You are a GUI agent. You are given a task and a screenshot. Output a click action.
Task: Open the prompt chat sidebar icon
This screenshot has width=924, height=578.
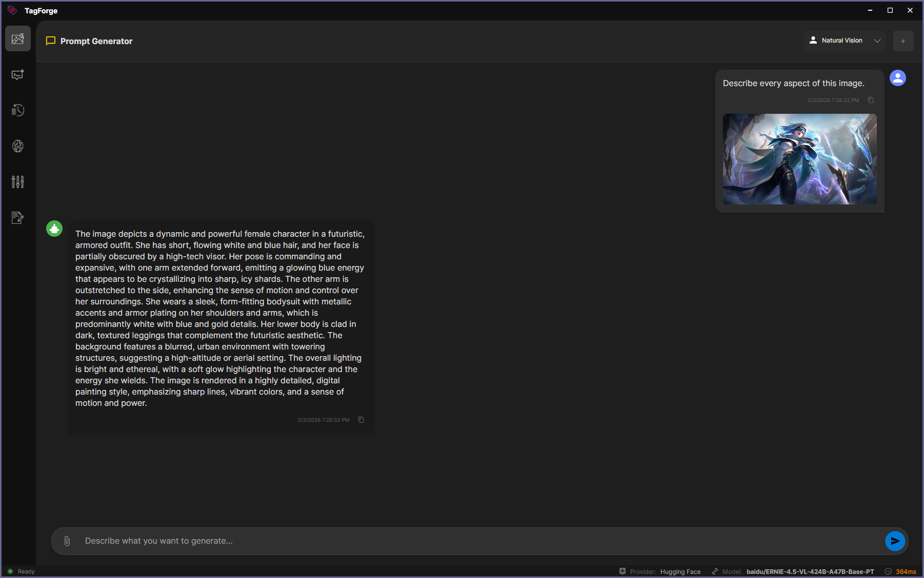tap(18, 75)
